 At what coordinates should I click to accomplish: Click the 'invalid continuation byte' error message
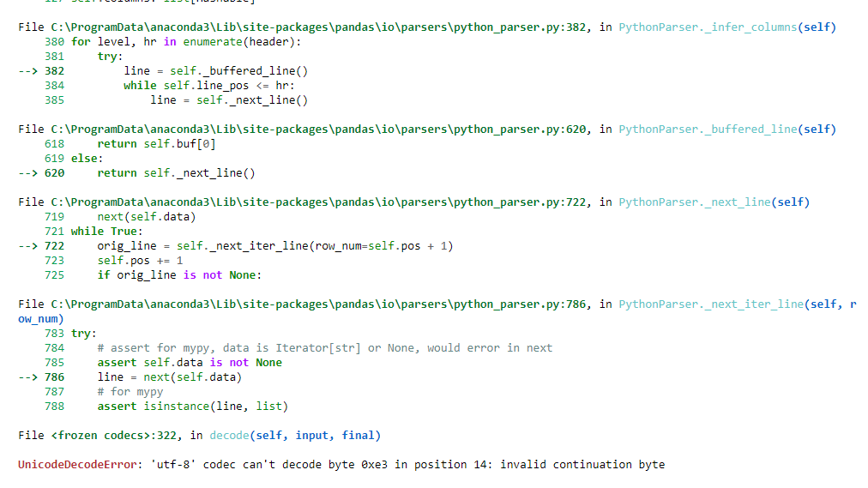(582, 465)
